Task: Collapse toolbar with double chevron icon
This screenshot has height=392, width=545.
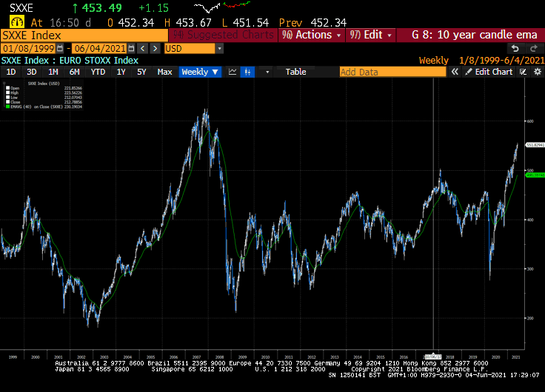Action: coord(455,72)
